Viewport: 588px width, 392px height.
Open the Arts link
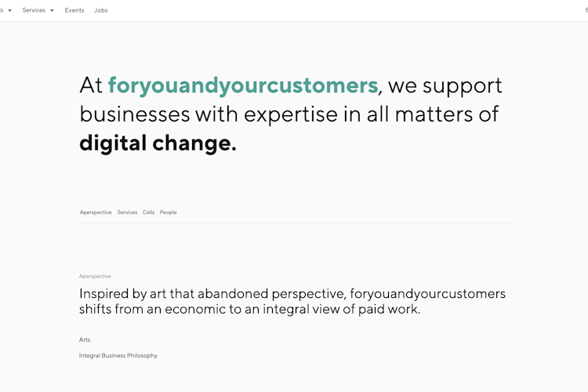click(85, 339)
